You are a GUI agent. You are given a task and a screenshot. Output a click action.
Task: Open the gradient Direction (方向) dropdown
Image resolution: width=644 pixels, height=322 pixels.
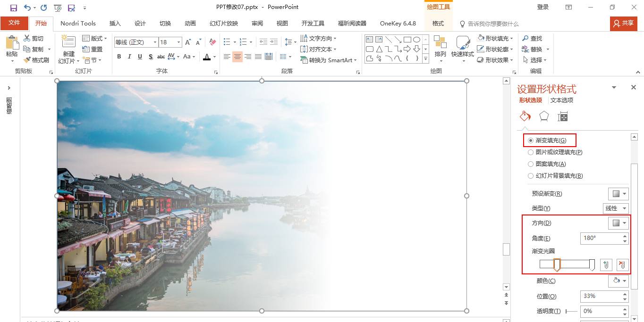[x=618, y=223]
